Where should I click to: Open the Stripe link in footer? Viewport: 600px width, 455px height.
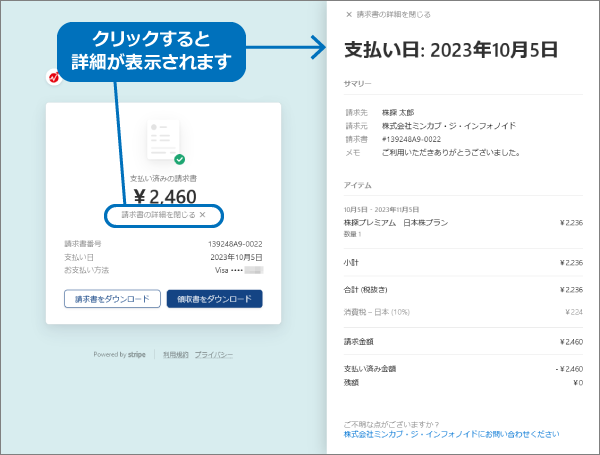(x=137, y=355)
